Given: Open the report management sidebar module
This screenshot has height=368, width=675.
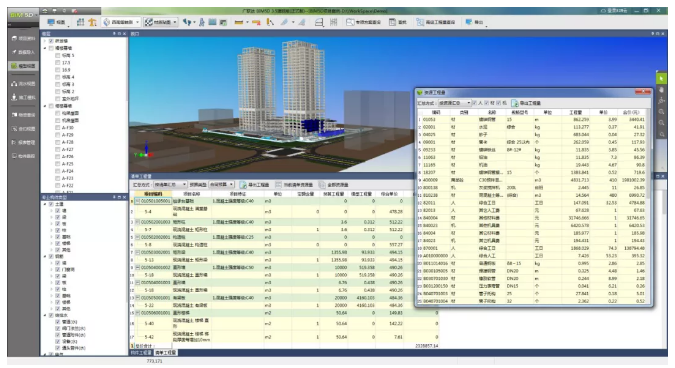Looking at the screenshot, I should [24, 142].
